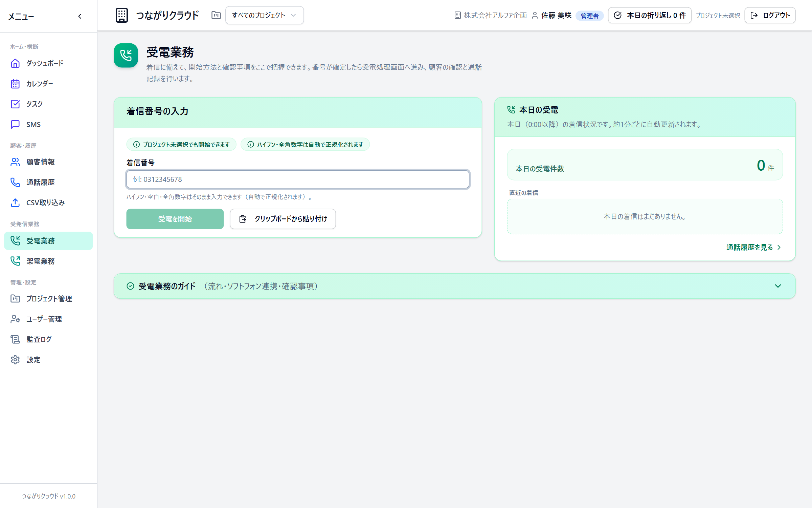
Task: Click the CSV取り込み upload icon
Action: click(15, 203)
